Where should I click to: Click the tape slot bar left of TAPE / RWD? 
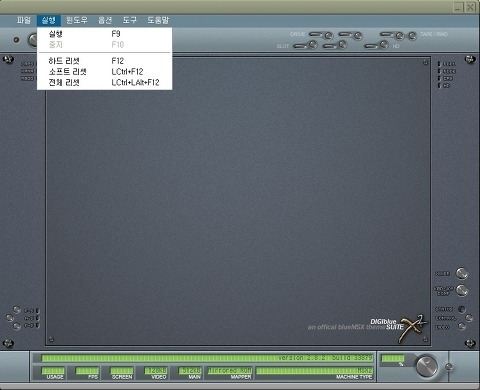[x=387, y=34]
